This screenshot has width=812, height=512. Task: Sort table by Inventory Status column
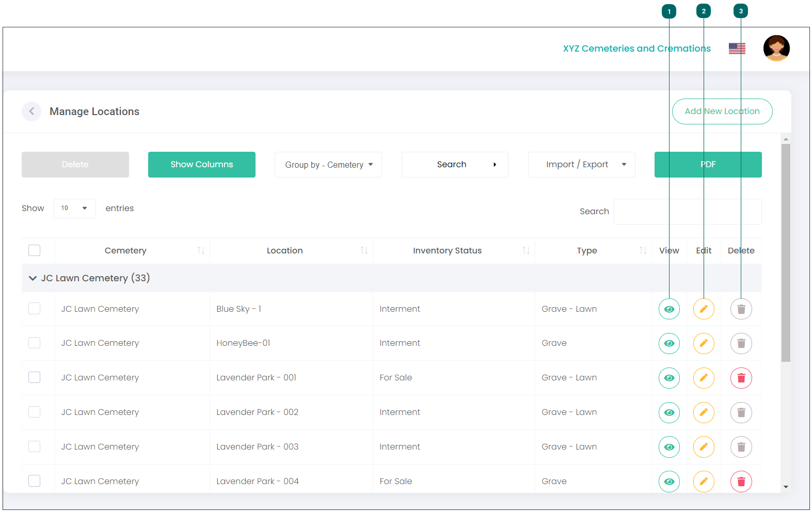click(526, 250)
